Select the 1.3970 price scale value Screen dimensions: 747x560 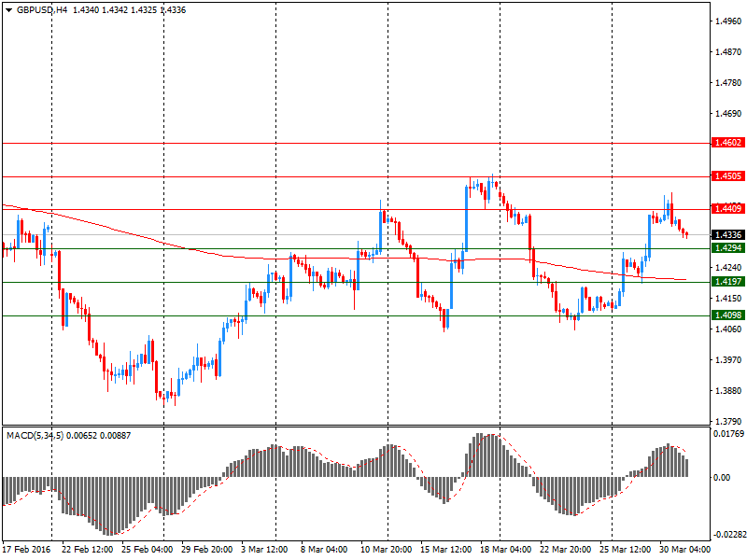(x=728, y=360)
